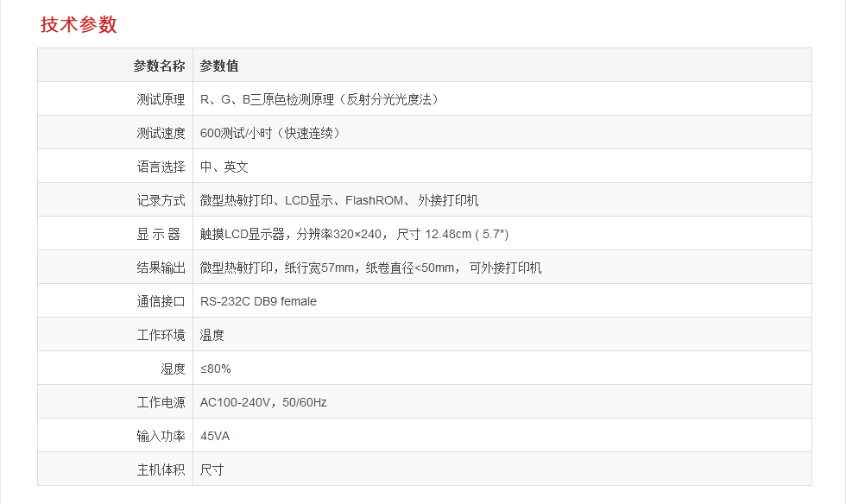Click the 语言选择 value 中、英文

point(224,167)
